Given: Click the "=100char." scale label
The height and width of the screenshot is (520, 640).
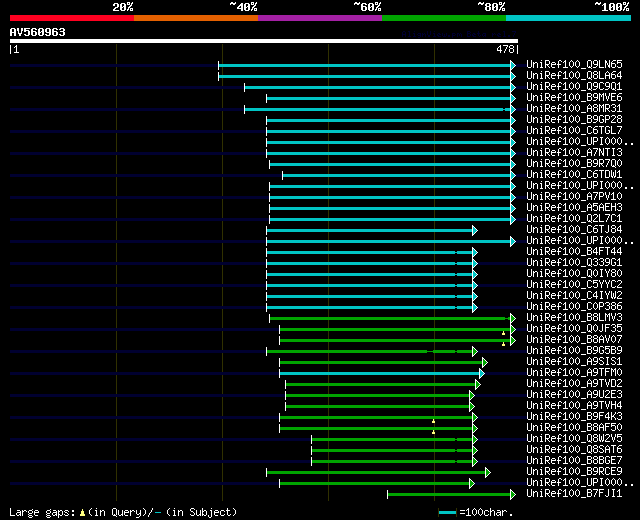Looking at the screenshot, I should coord(486,513).
